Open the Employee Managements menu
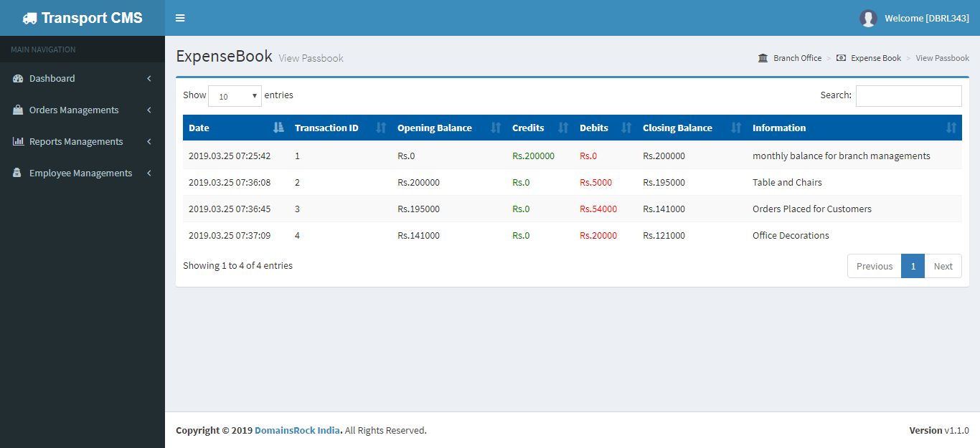Viewport: 980px width, 448px height. (x=80, y=173)
